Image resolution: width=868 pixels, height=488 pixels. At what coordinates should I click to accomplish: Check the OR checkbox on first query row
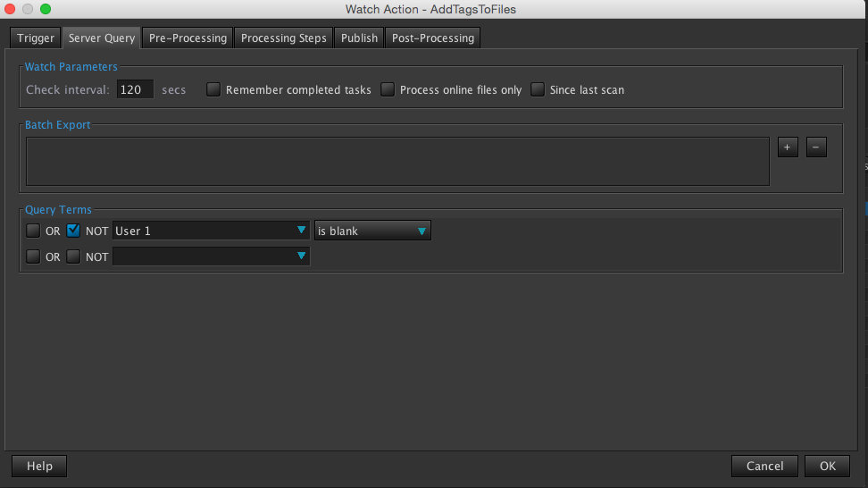33,231
